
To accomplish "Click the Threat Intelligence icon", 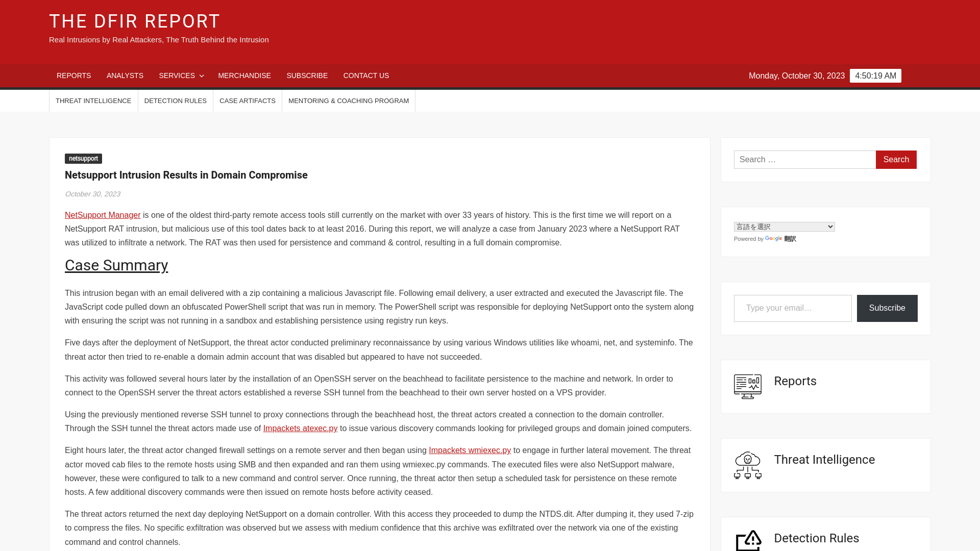I will coord(747,465).
